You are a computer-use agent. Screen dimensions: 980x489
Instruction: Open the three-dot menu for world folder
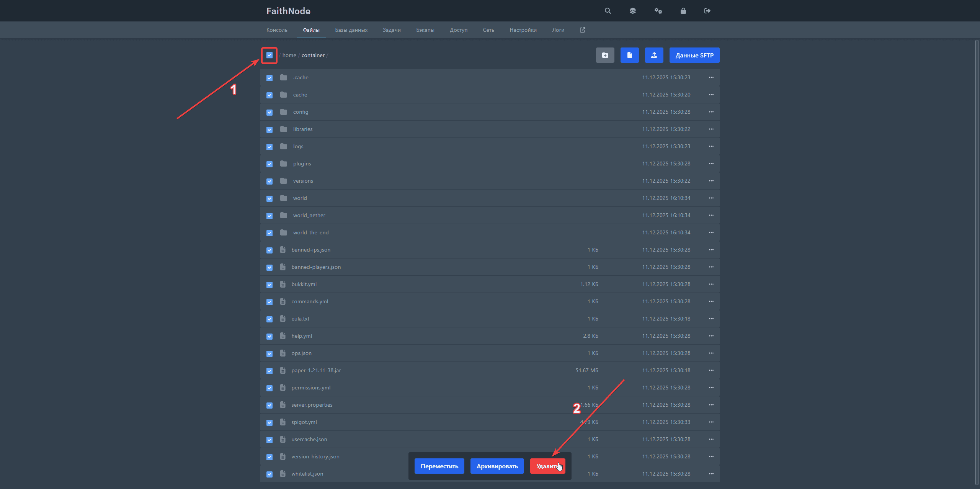(711, 198)
